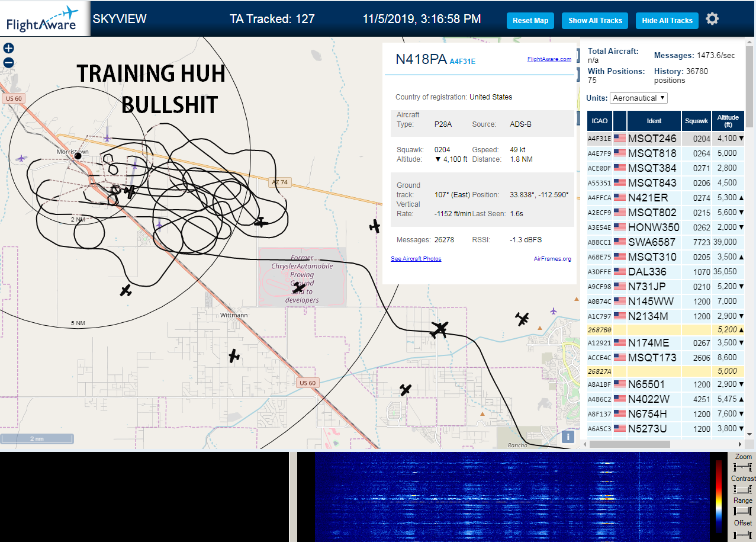756x542 pixels.
Task: Sort table by the flag column header
Action: pyautogui.click(x=620, y=121)
